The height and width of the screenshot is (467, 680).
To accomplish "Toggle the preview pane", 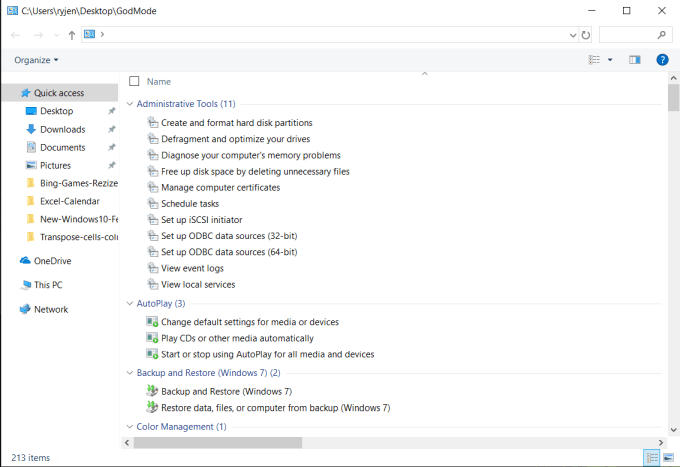I will click(634, 59).
